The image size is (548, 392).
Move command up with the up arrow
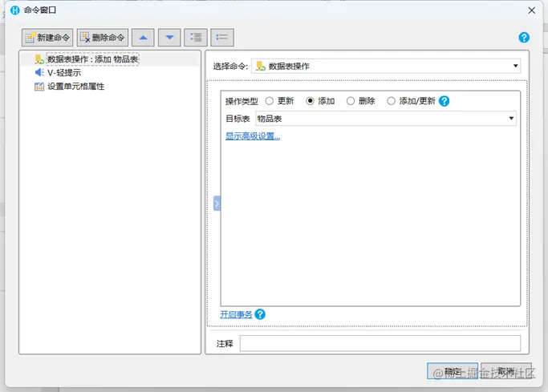tap(143, 38)
